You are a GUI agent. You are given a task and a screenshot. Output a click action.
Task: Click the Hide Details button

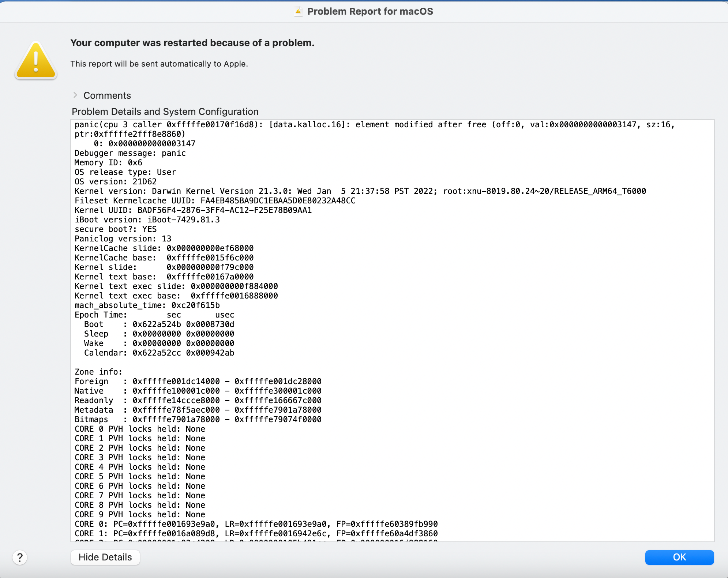coord(105,557)
